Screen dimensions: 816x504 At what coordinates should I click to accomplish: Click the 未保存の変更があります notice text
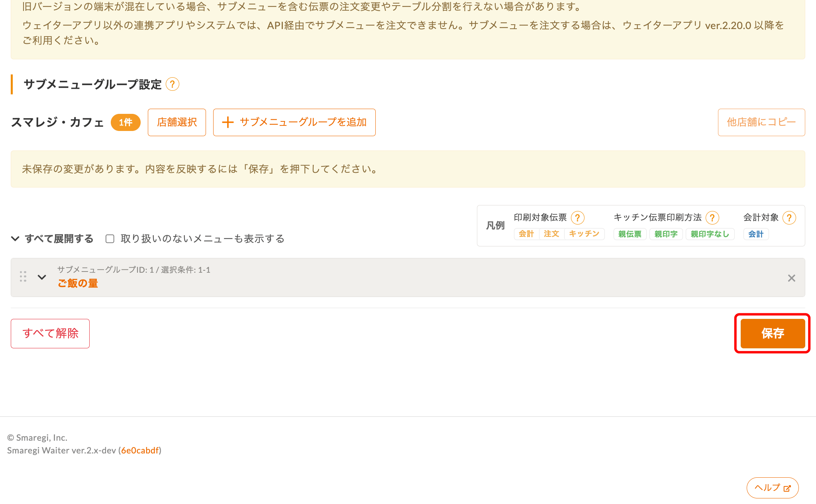coord(200,169)
